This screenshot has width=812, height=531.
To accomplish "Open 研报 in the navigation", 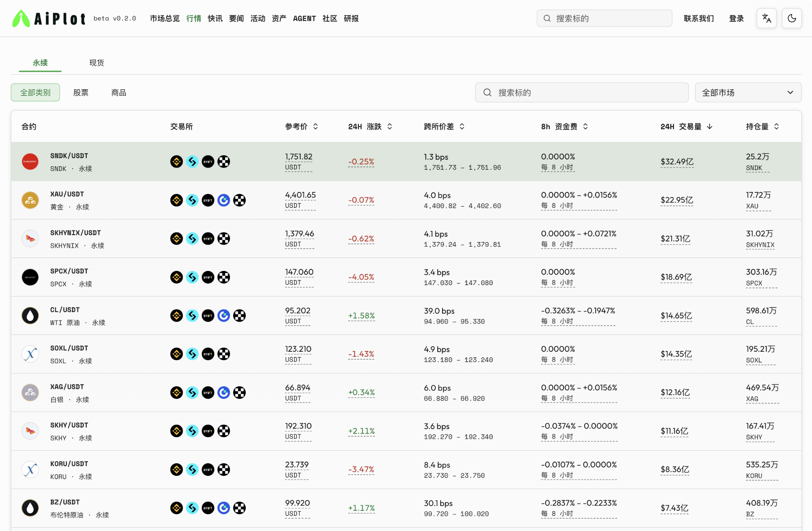I will tap(351, 18).
